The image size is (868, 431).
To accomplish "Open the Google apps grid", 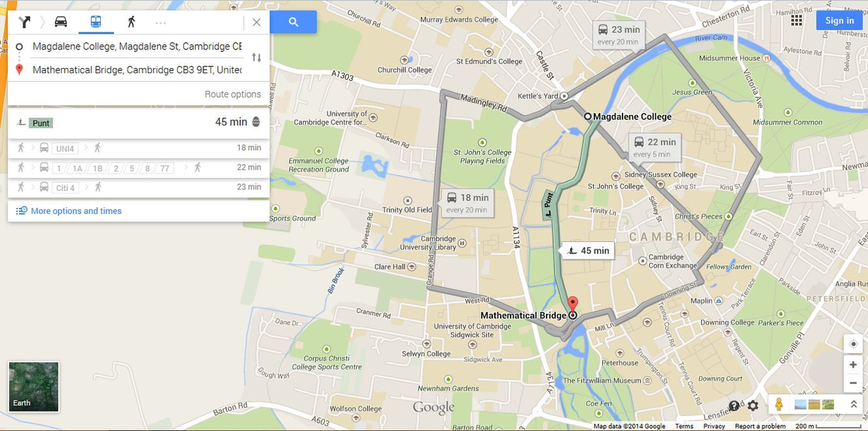I will tap(797, 20).
